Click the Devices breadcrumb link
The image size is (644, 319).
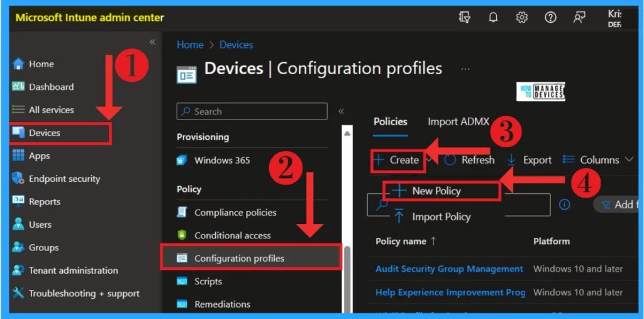click(236, 45)
